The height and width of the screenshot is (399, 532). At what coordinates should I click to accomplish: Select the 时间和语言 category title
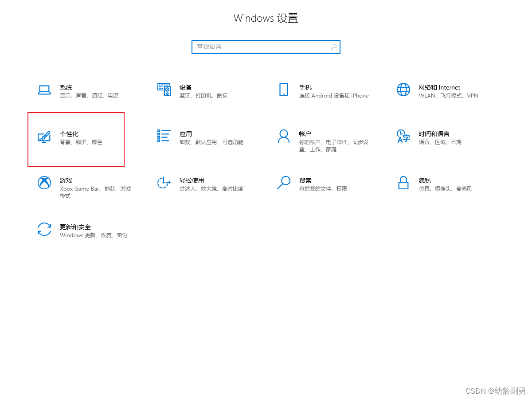click(434, 134)
